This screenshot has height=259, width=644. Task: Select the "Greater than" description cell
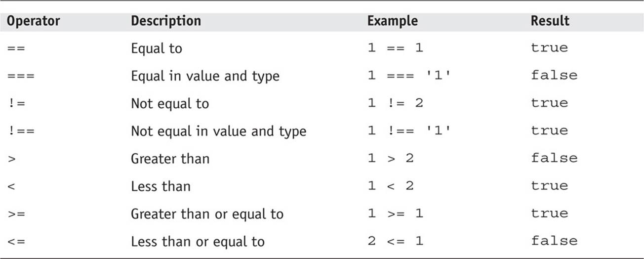click(170, 159)
